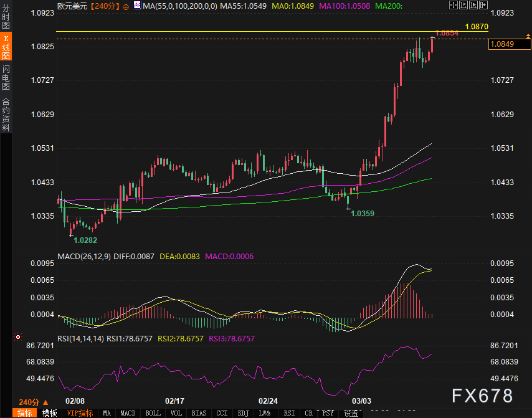Click the 02/24 date on time axis
This screenshot has height=418, width=532.
tap(268, 401)
